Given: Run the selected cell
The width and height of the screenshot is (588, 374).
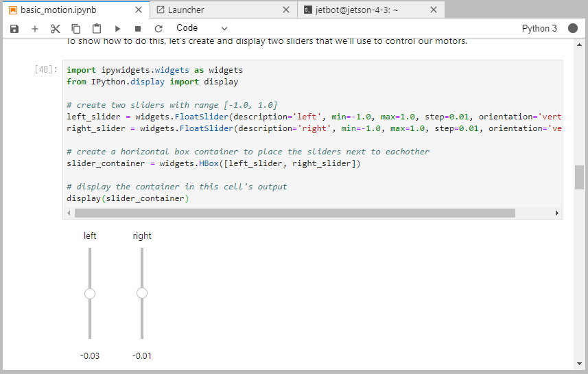Looking at the screenshot, I should 117,29.
